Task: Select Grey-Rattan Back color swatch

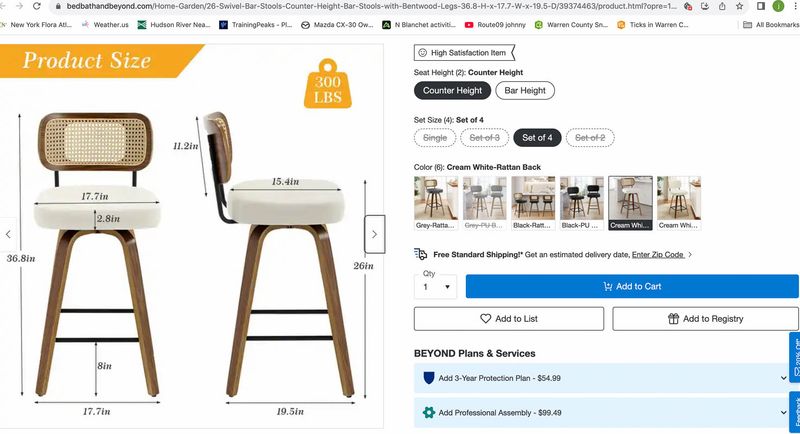Action: pyautogui.click(x=436, y=203)
